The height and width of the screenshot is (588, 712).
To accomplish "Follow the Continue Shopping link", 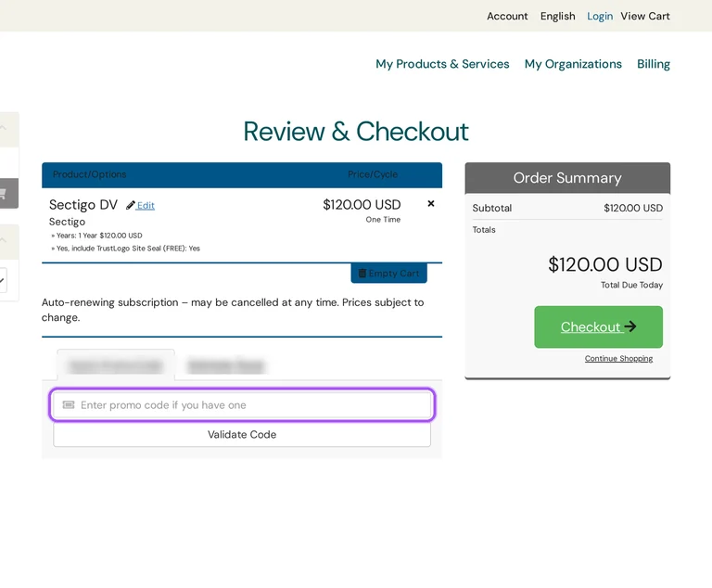I will [x=618, y=359].
